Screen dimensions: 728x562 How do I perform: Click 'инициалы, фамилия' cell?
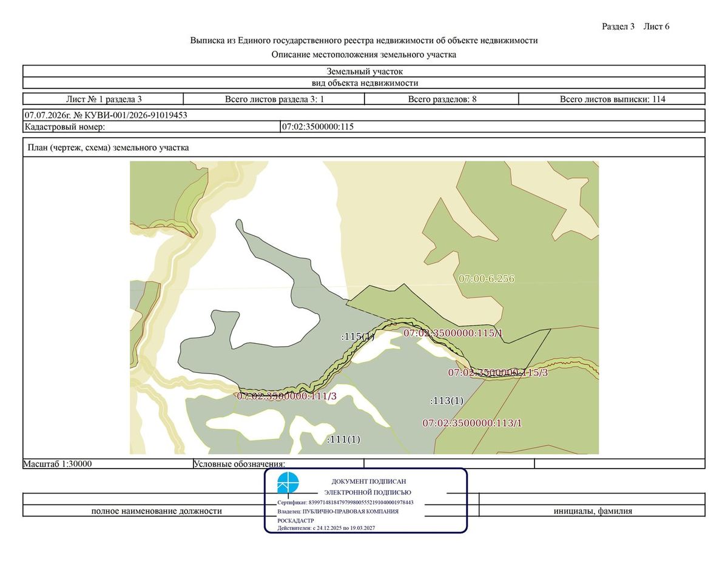click(593, 511)
